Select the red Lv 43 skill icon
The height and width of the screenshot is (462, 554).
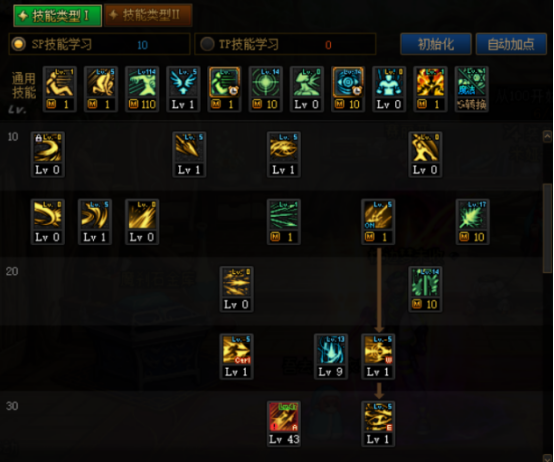[x=284, y=424]
